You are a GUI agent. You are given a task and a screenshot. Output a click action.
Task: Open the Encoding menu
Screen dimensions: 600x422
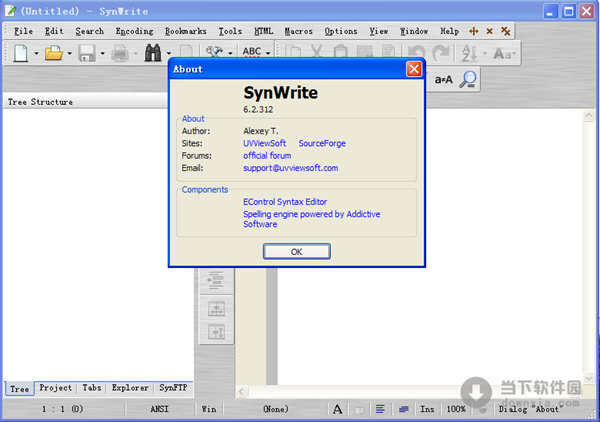pyautogui.click(x=134, y=31)
